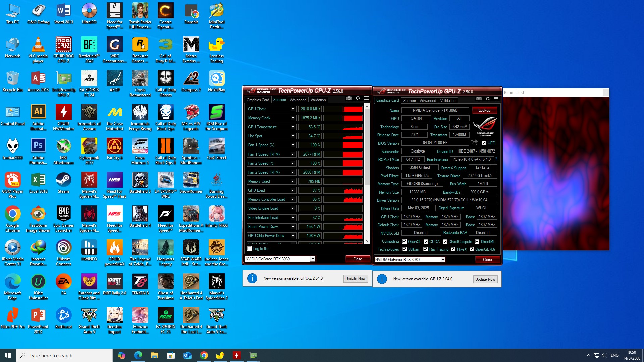Open GPU selector dropdown in Sensors window
This screenshot has height=362, width=644.
click(313, 259)
